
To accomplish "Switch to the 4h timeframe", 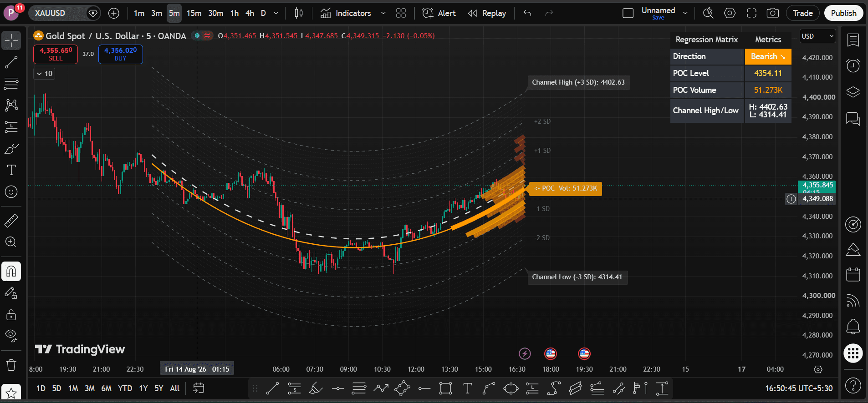I will click(x=250, y=13).
